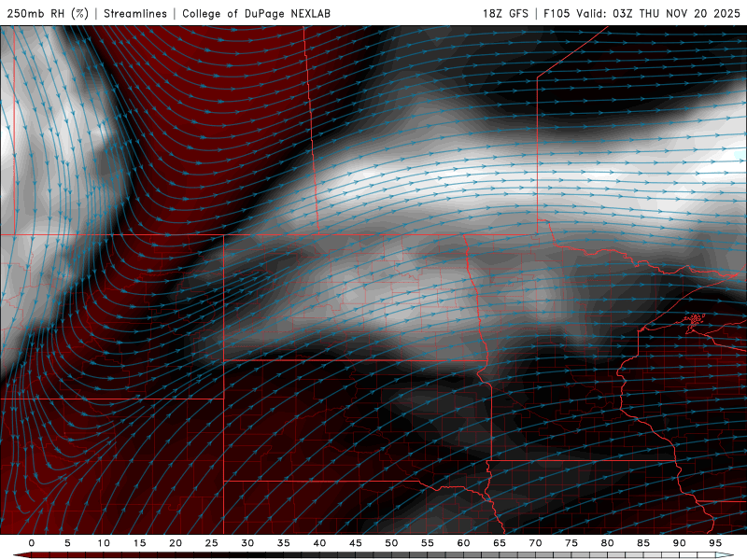Screen dimensions: 747x560
Task: Click the 40 label on color scale
Action: (319, 543)
